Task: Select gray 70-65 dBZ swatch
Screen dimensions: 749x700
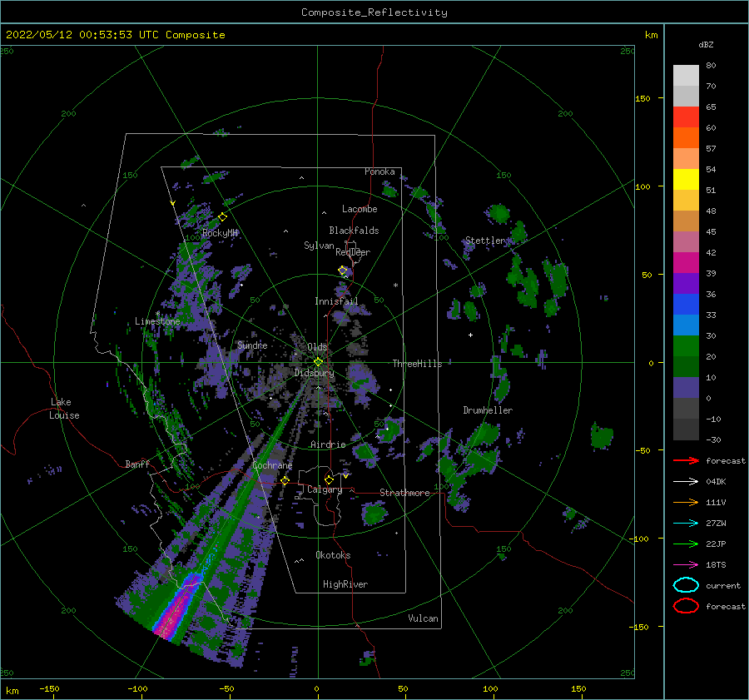Action: pyautogui.click(x=686, y=97)
